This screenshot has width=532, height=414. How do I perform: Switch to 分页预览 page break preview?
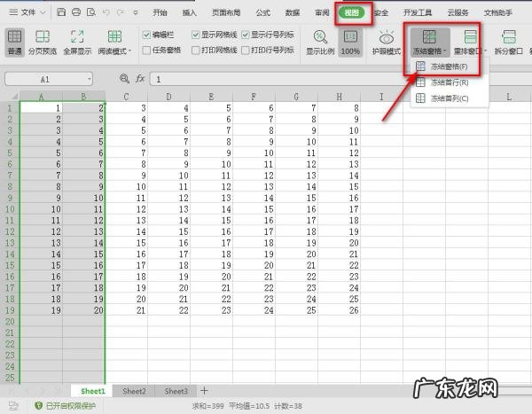(x=43, y=43)
